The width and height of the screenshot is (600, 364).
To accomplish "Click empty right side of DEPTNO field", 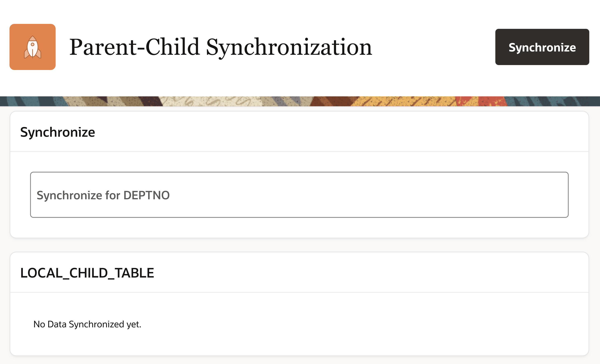I will [463, 195].
